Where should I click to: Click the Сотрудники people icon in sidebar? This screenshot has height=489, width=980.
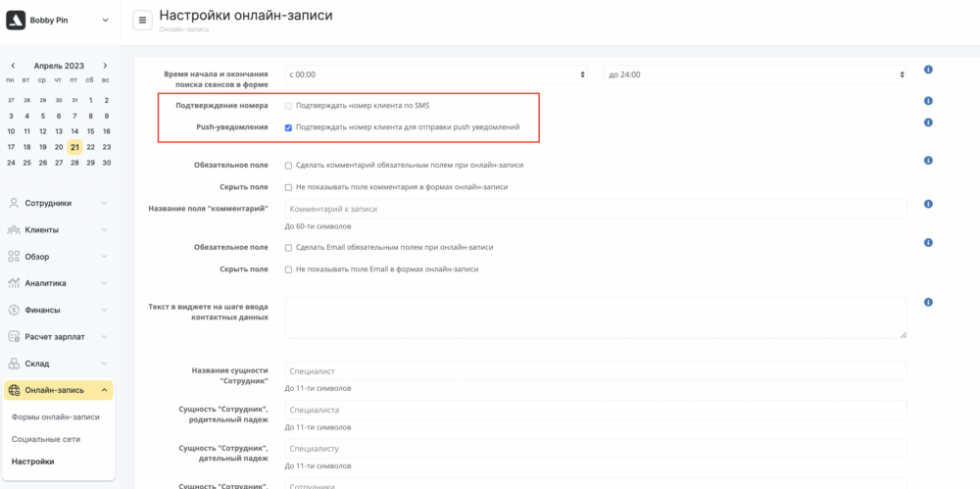tap(14, 203)
